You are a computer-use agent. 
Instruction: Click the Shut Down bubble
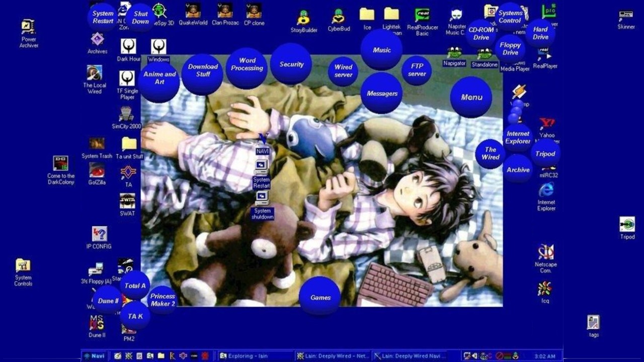pyautogui.click(x=140, y=18)
